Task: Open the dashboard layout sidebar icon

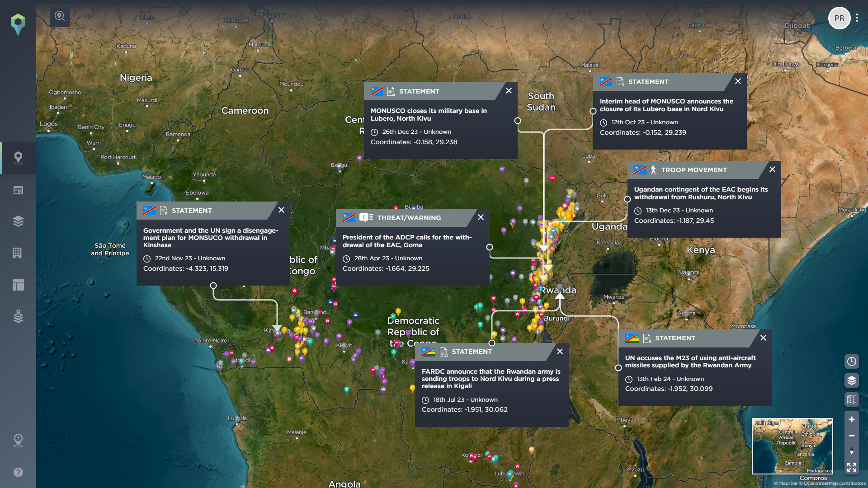Action: (x=18, y=285)
